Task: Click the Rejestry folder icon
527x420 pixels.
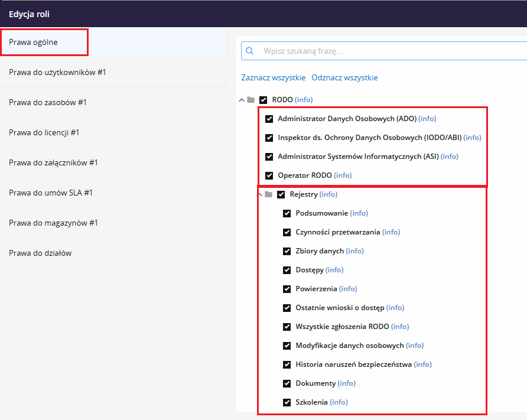Action: pos(269,194)
